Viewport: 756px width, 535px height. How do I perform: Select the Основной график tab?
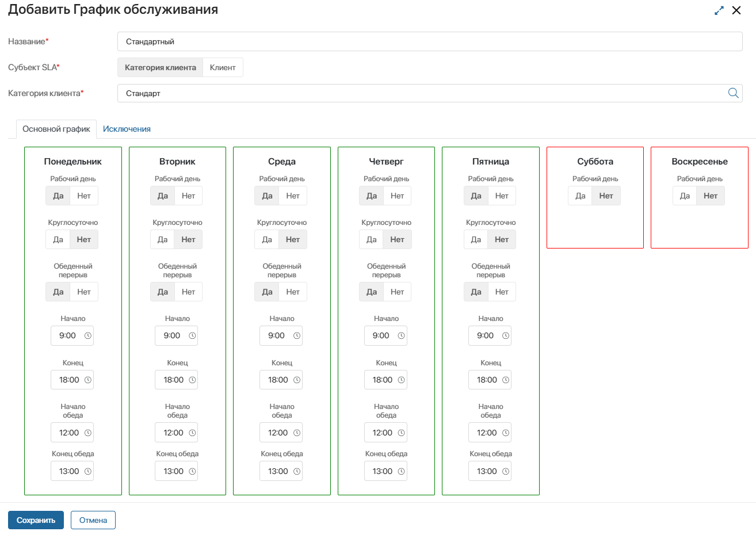[56, 129]
